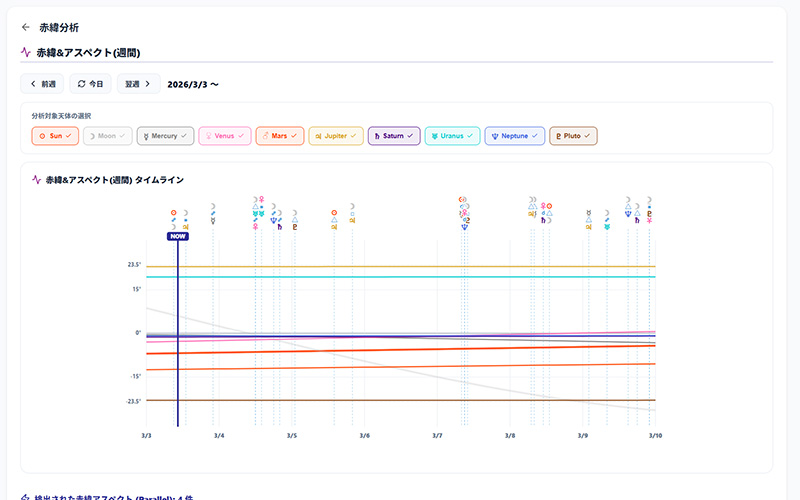Jump to today with the 今日 button
The height and width of the screenshot is (500, 800).
click(x=90, y=84)
